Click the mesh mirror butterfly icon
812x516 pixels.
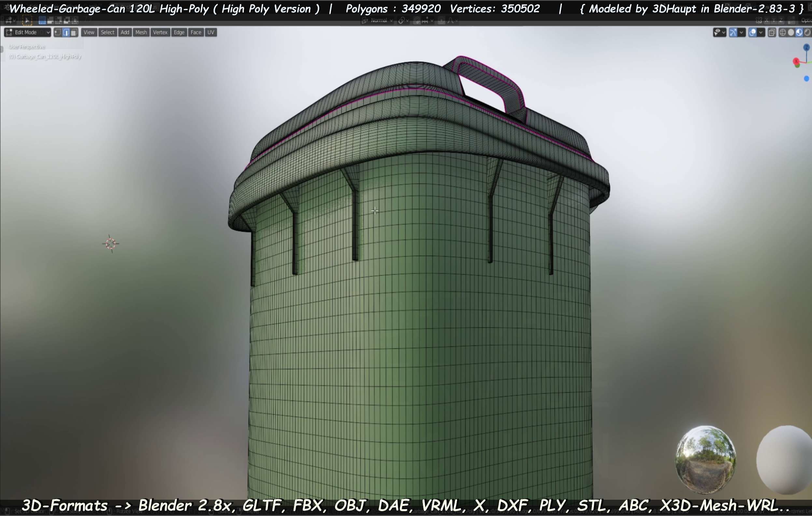click(759, 21)
